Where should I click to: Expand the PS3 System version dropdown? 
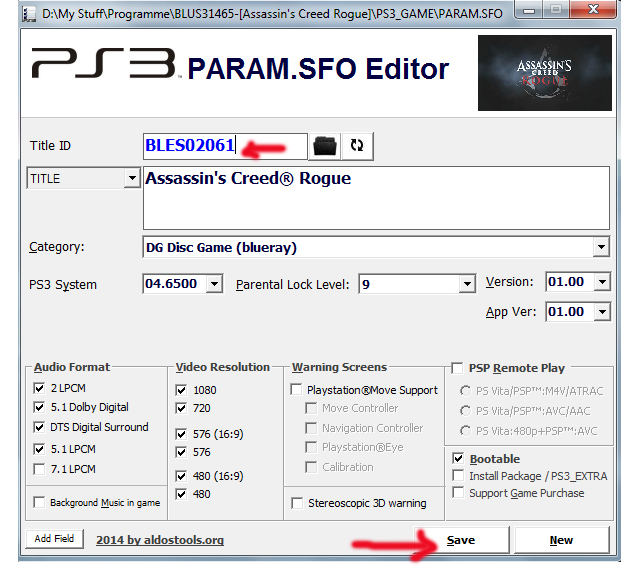[x=214, y=285]
